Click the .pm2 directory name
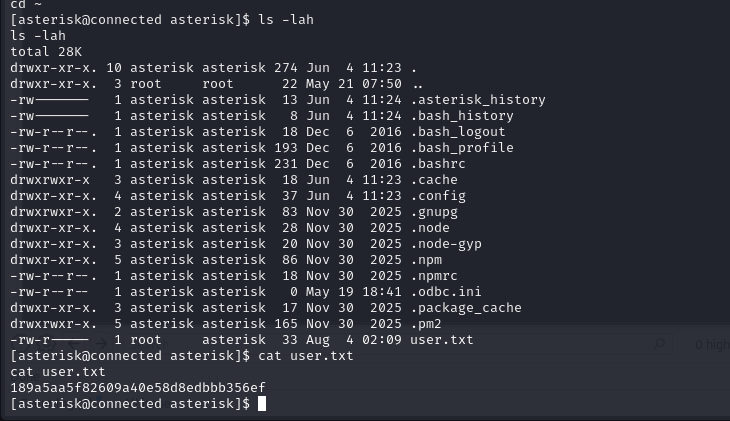 pyautogui.click(x=426, y=324)
